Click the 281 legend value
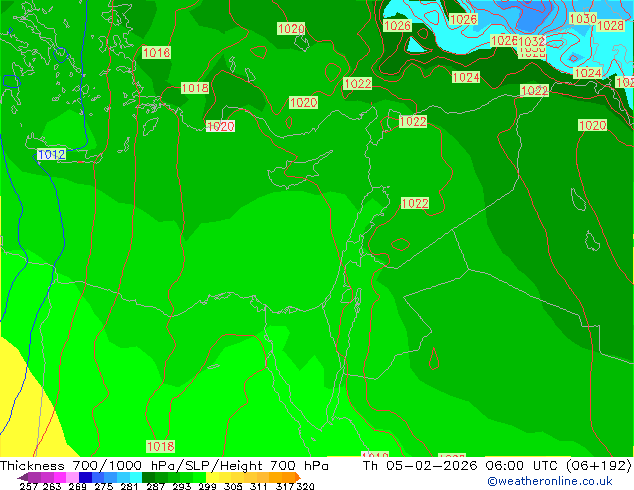 (129, 486)
